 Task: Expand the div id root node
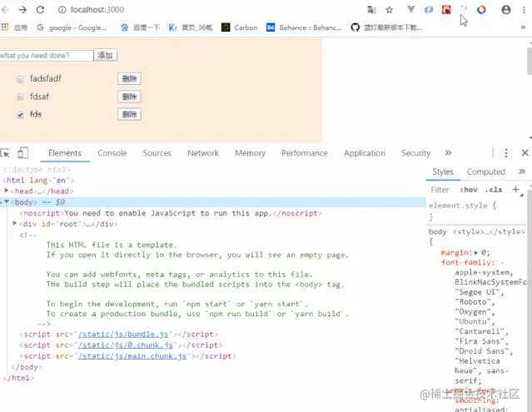15,223
